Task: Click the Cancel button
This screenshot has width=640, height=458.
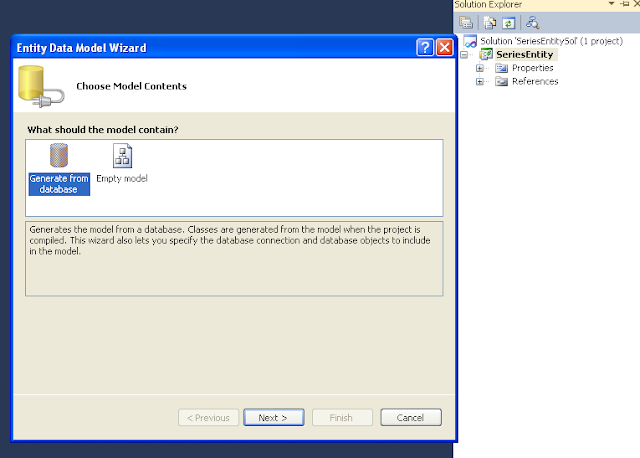Action: point(411,418)
